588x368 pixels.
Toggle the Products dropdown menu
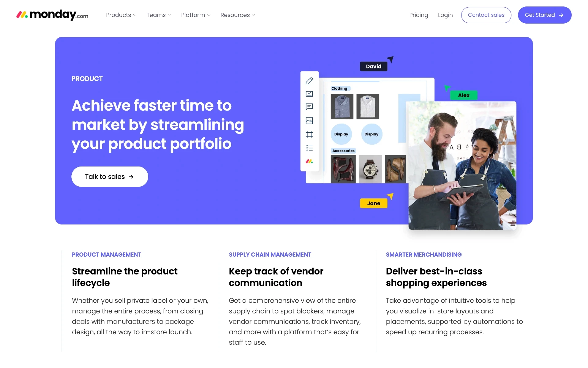(122, 15)
